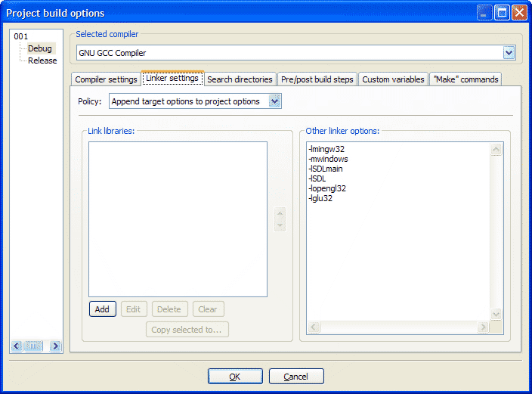532x394 pixels.
Task: Select the Release build target
Action: point(42,60)
